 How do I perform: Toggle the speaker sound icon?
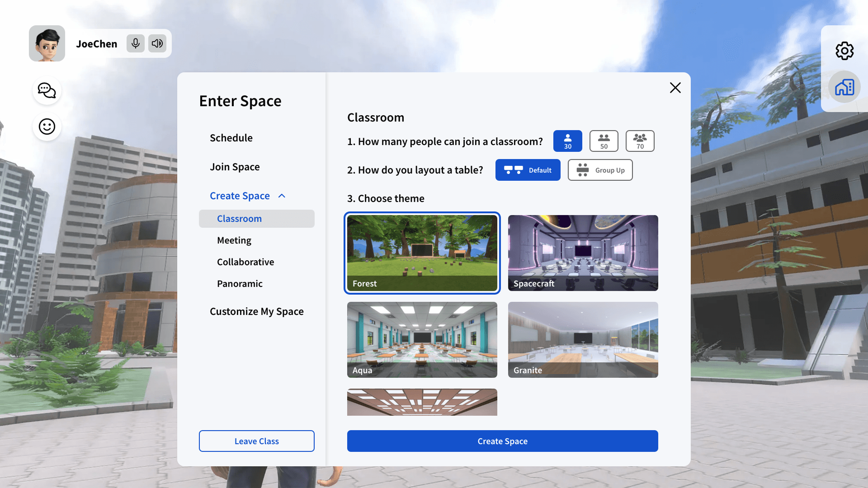157,43
